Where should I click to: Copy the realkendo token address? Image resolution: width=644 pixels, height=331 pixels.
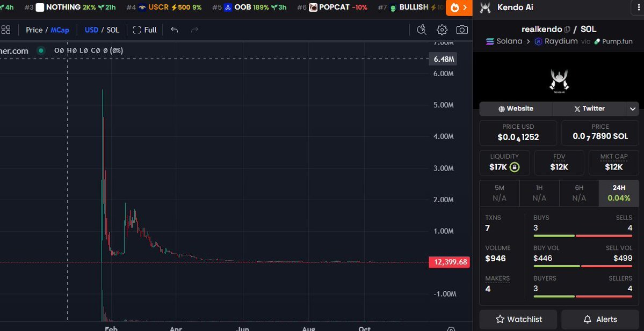[x=567, y=30]
